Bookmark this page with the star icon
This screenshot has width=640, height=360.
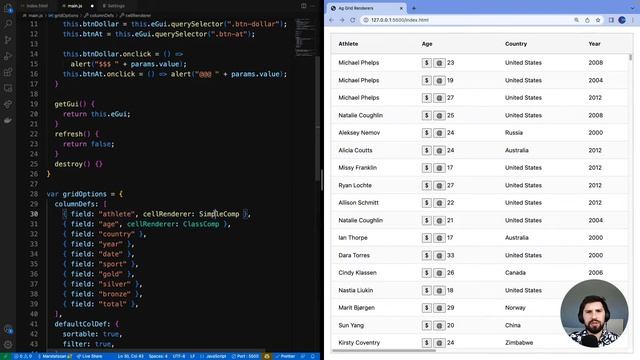click(598, 20)
